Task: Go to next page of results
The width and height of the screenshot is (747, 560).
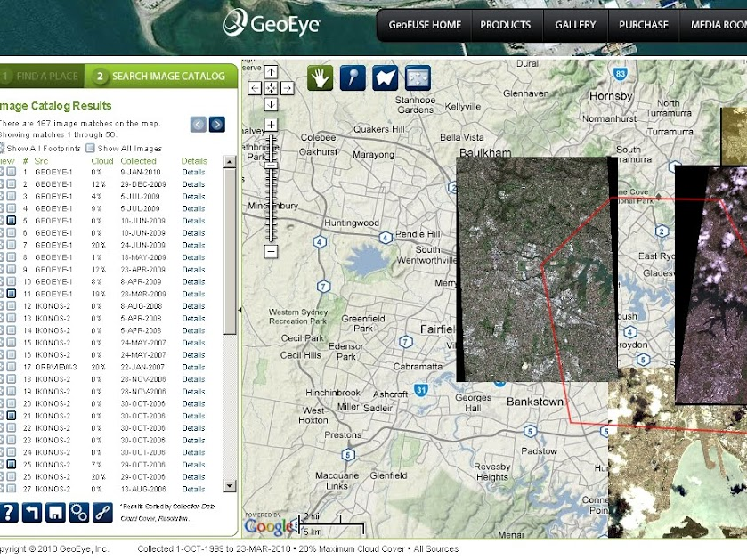Action: pos(217,125)
